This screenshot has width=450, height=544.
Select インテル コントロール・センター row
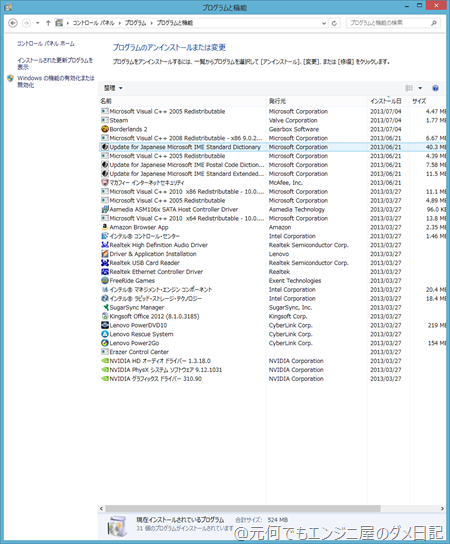point(273,236)
